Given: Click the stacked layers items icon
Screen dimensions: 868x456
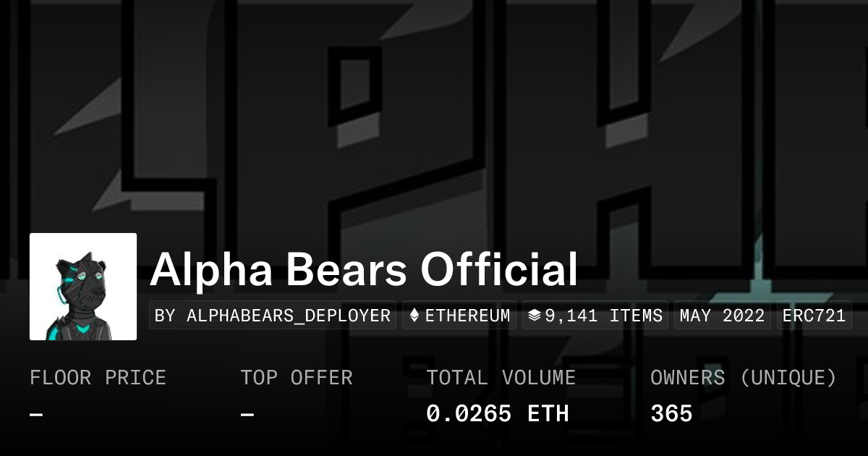Looking at the screenshot, I should tap(535, 316).
